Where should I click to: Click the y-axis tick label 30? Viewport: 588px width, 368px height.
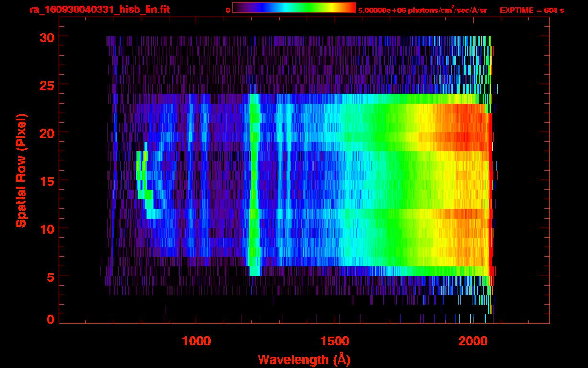(x=47, y=37)
